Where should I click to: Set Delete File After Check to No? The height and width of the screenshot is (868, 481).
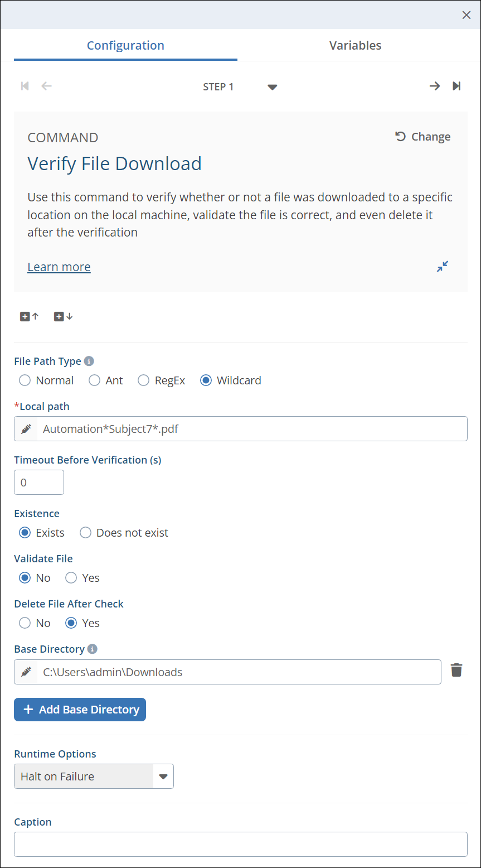click(25, 623)
